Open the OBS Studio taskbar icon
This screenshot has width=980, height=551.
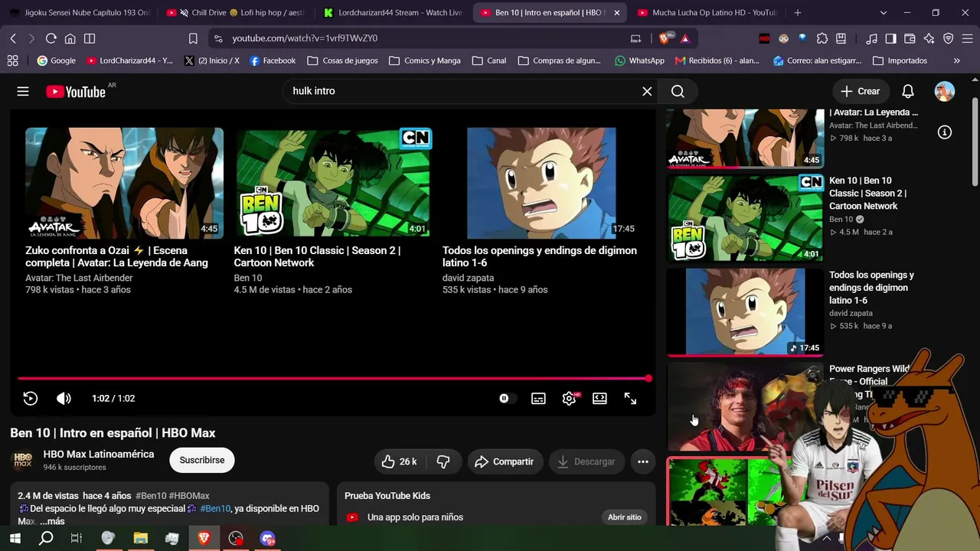[236, 539]
